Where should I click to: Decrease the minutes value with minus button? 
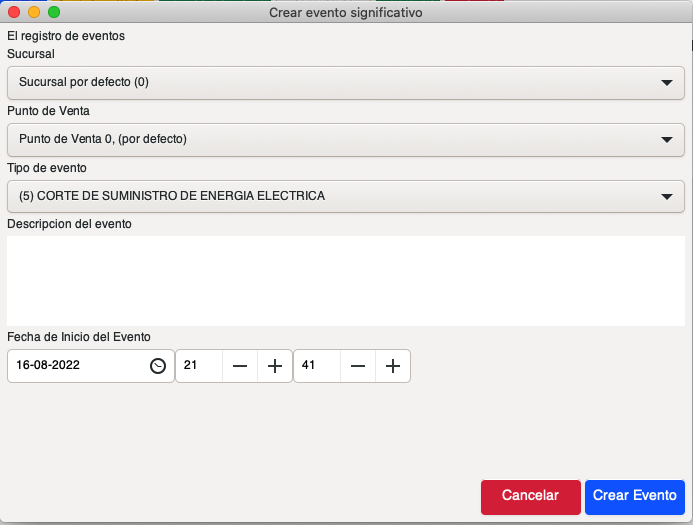pyautogui.click(x=358, y=366)
